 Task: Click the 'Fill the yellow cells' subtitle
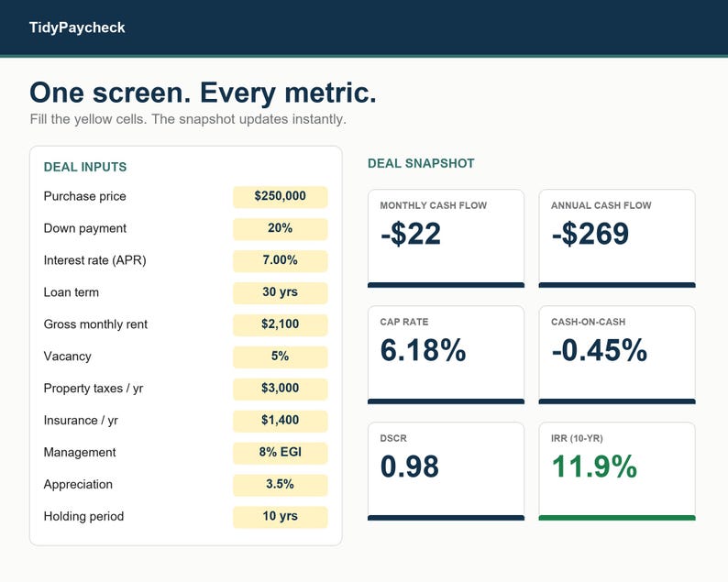click(188, 119)
